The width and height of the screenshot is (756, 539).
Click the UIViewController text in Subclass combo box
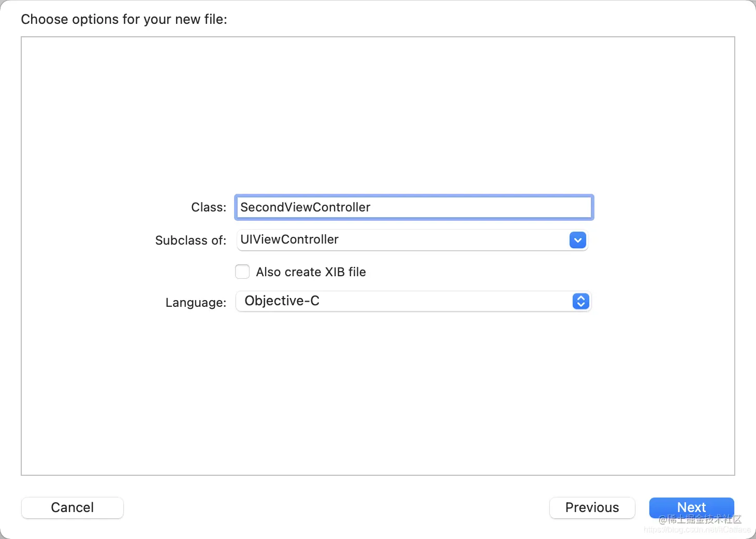pos(289,239)
